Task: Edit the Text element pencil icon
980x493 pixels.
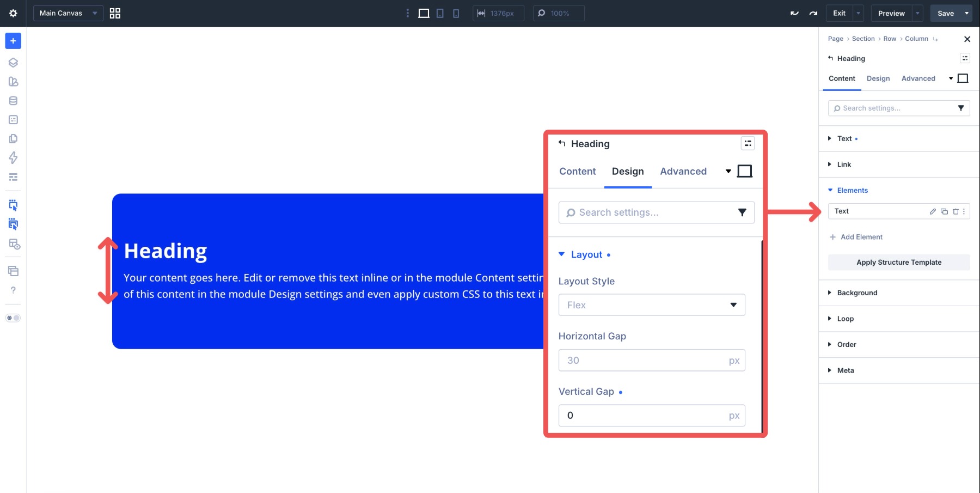Action: pos(933,211)
